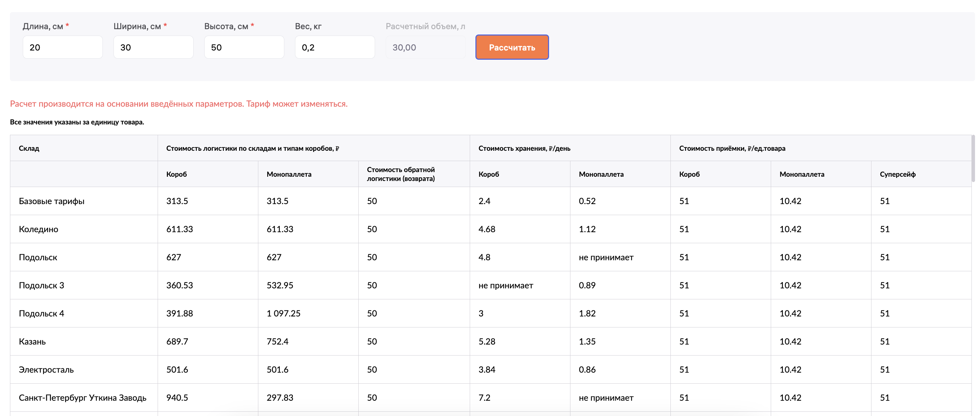Click Подольск 4 monopallet storage 1.82

(587, 313)
